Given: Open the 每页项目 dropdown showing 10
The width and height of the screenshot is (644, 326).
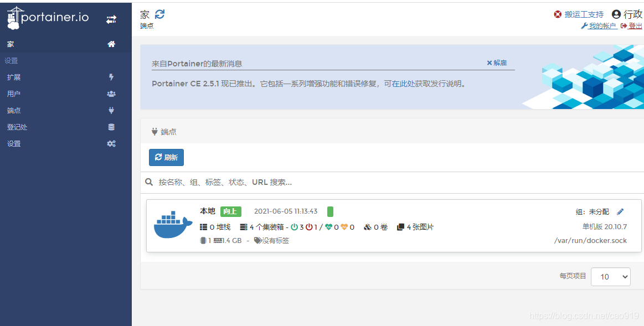Looking at the screenshot, I should [610, 277].
